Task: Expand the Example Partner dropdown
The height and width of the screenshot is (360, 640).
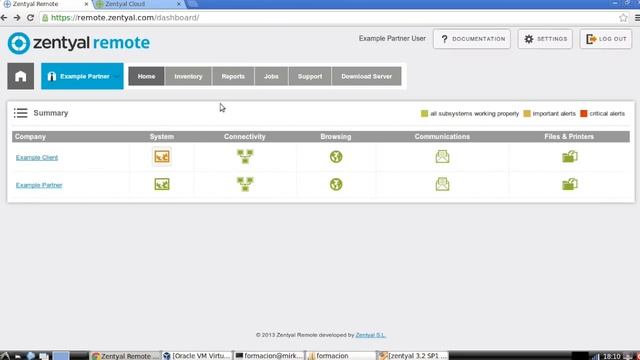Action: click(82, 76)
